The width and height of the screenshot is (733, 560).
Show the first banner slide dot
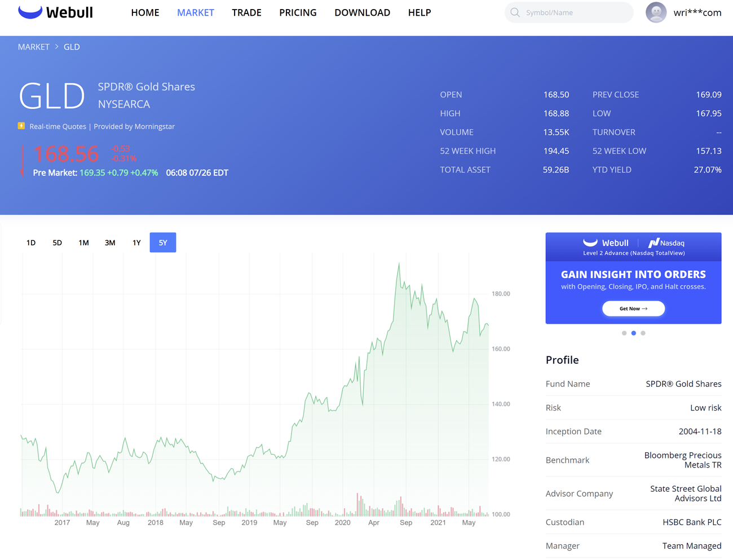click(x=624, y=333)
